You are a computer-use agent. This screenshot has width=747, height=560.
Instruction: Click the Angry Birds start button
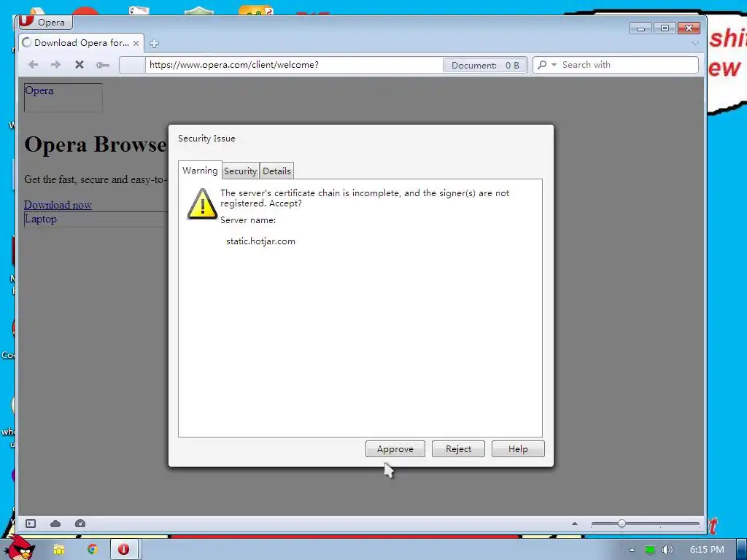coord(20,548)
